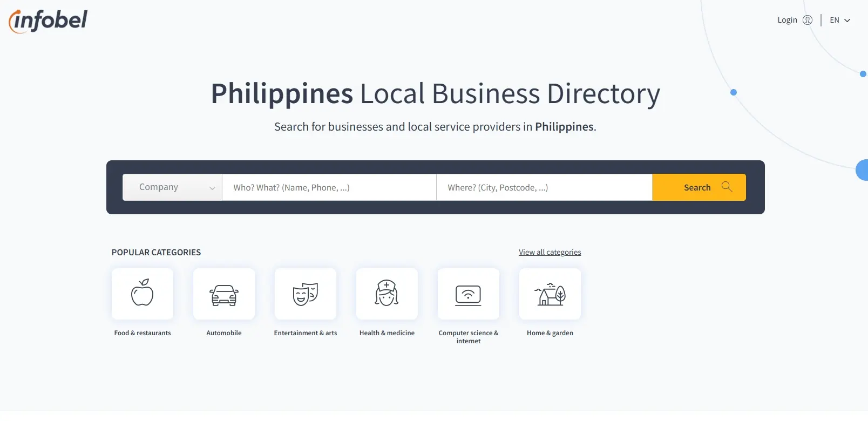Open the EN language selector
This screenshot has width=868, height=421.
[835, 20]
